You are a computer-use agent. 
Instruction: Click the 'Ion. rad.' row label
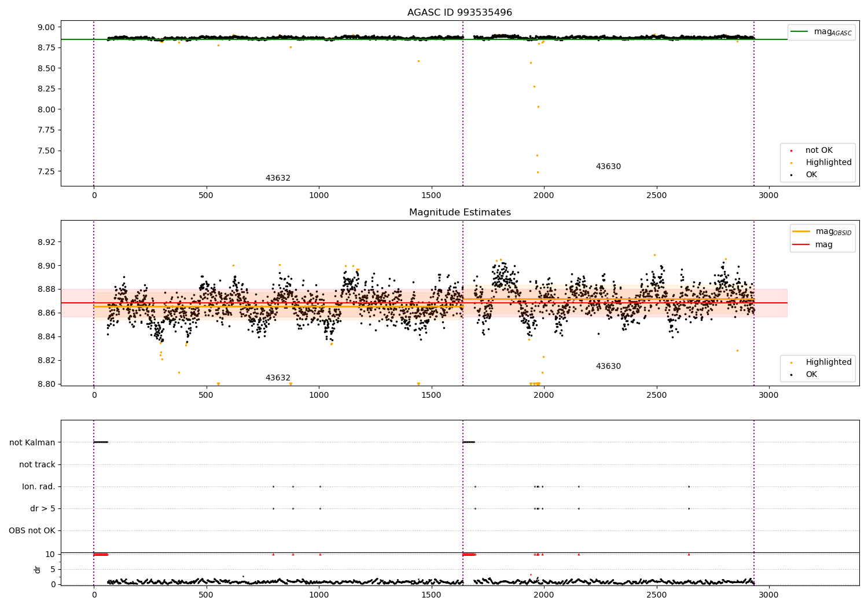click(x=39, y=486)
